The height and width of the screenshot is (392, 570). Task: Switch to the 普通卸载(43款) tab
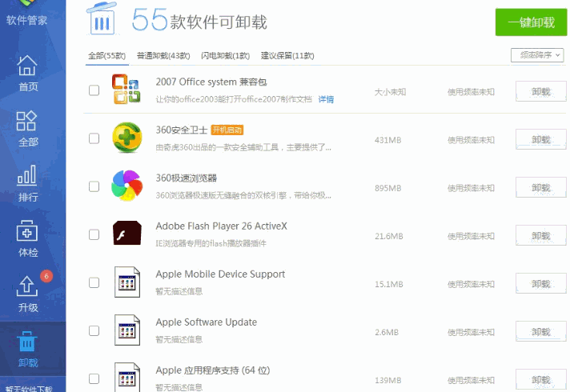point(163,56)
